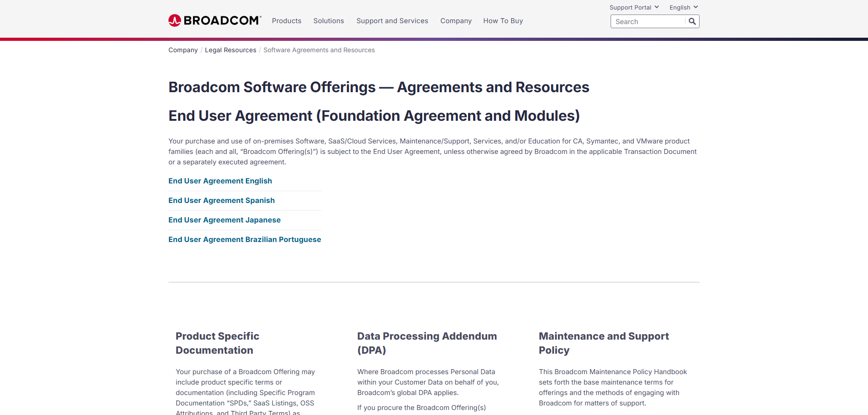Click the paragraph starting 'Your purchase and use'

click(x=433, y=152)
